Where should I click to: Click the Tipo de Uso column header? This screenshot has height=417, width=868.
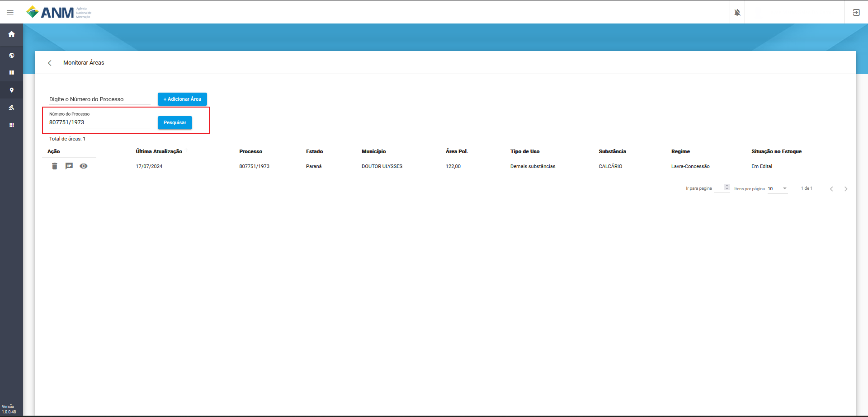point(525,151)
